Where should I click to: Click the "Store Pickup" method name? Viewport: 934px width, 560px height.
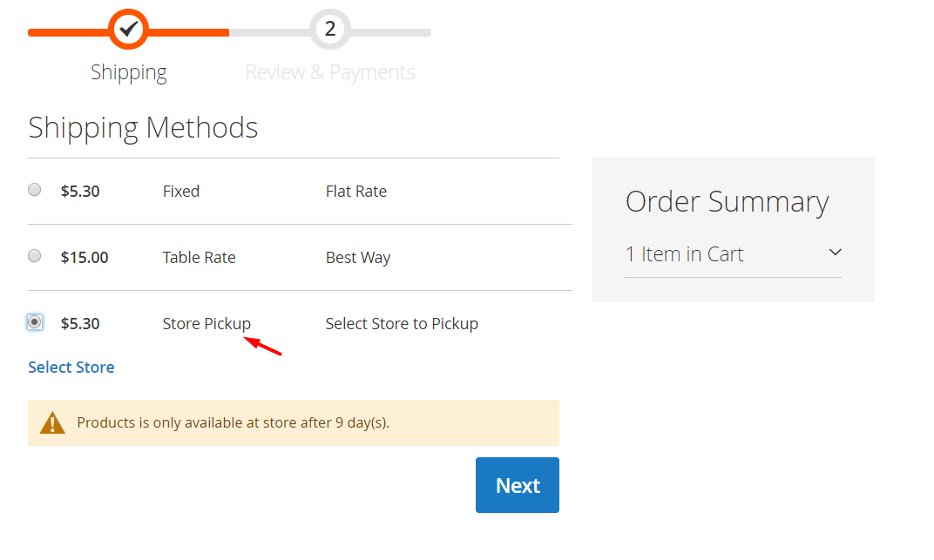click(206, 324)
